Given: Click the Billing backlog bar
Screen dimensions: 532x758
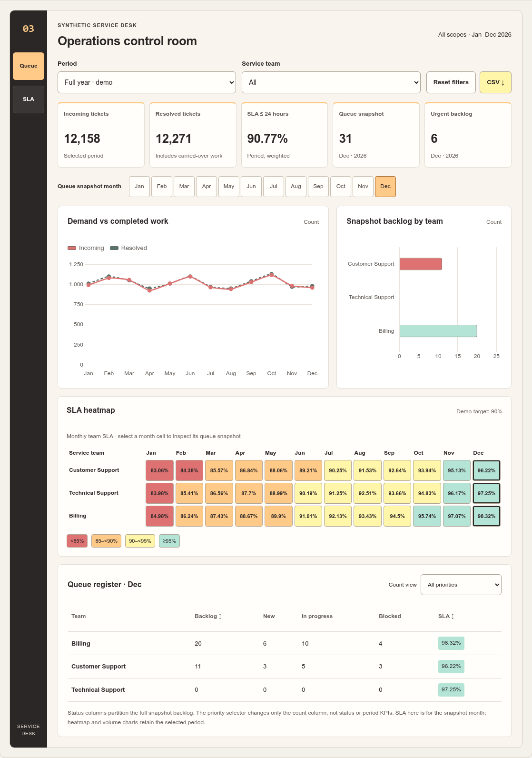Looking at the screenshot, I should tap(438, 331).
